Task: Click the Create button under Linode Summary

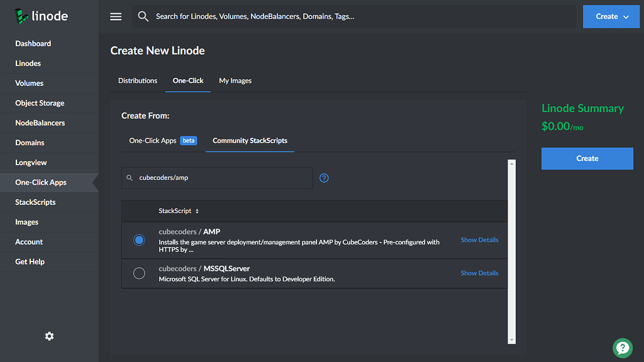Action: [x=587, y=158]
